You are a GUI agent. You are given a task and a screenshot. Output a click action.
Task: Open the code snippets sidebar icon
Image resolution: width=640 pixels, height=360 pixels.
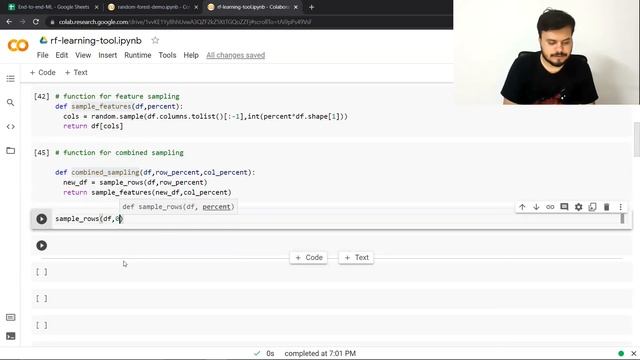11,127
